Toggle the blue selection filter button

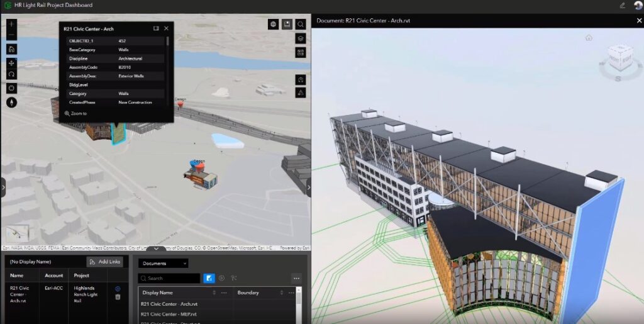pos(209,278)
